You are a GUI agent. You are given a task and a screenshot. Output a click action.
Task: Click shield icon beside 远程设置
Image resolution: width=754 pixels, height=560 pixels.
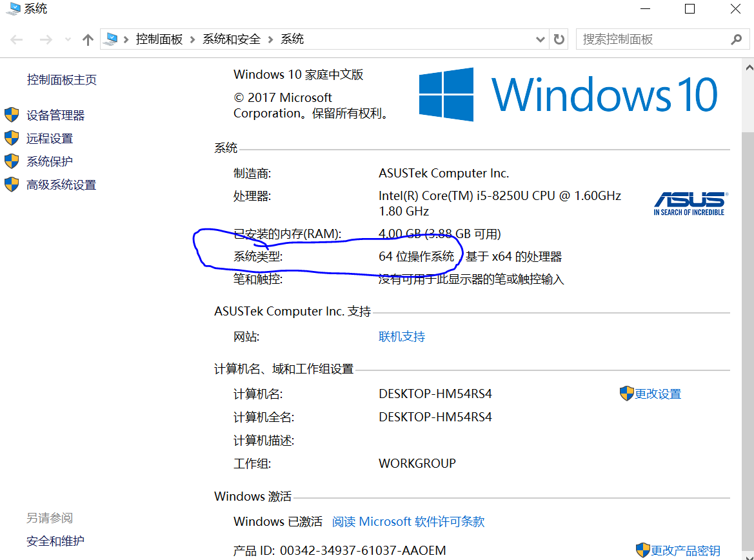tap(12, 138)
